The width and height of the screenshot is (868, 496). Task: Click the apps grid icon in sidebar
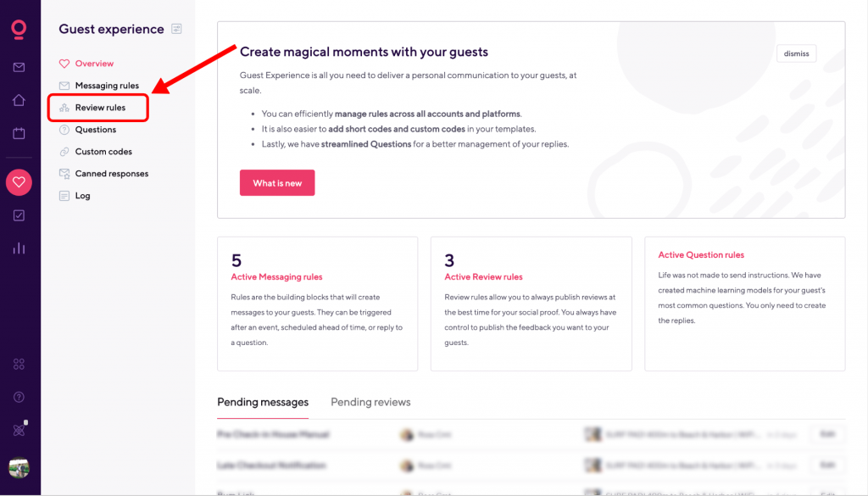pyautogui.click(x=19, y=365)
